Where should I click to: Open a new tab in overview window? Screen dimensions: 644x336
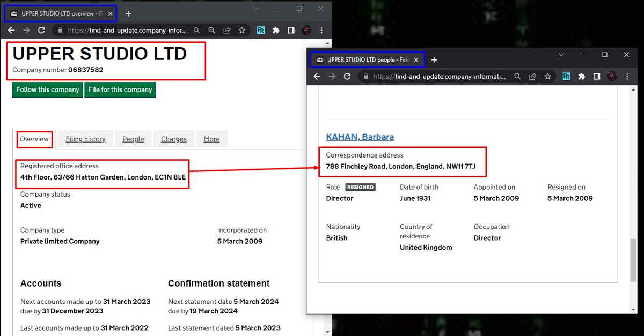(128, 13)
